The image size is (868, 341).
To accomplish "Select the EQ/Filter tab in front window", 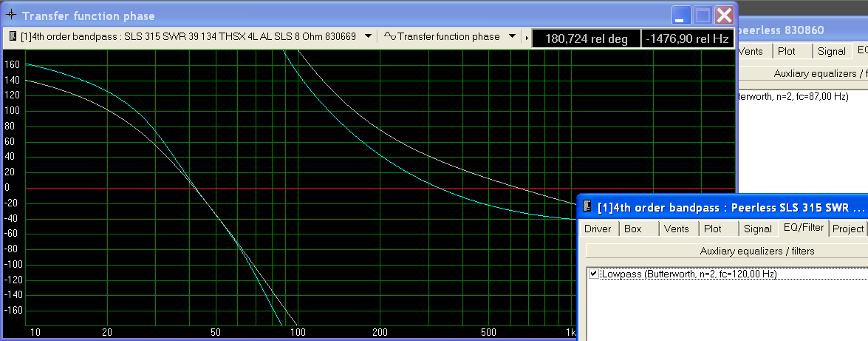I will 803,227.
